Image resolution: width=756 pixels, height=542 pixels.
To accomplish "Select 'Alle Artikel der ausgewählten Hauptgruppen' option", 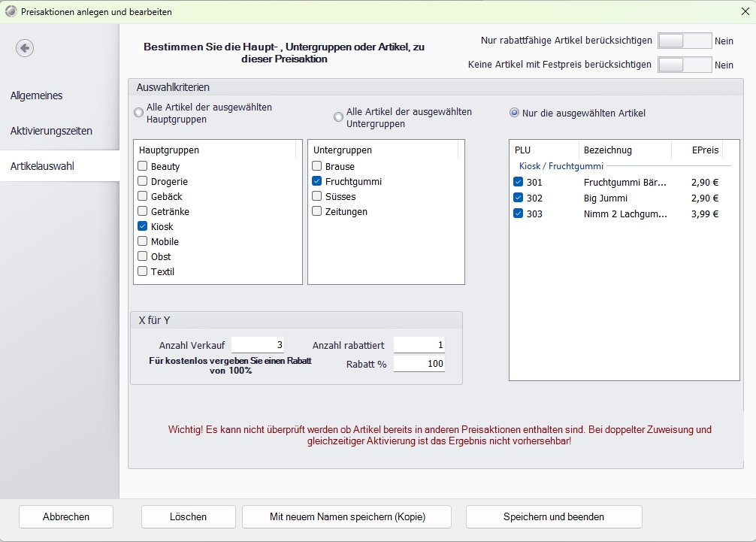I will pyautogui.click(x=138, y=113).
